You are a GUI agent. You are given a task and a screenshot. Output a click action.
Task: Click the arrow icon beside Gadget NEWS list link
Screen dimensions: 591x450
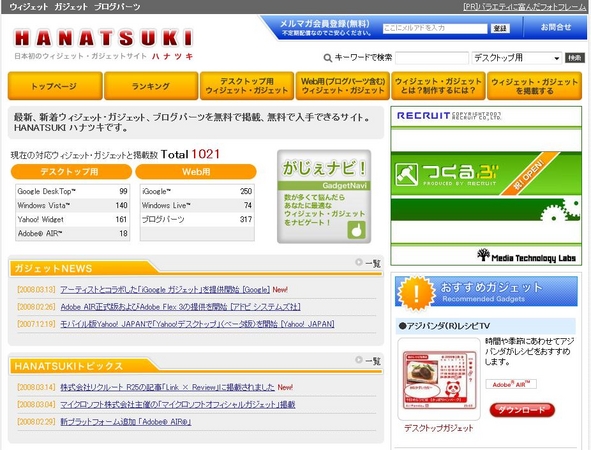point(359,262)
